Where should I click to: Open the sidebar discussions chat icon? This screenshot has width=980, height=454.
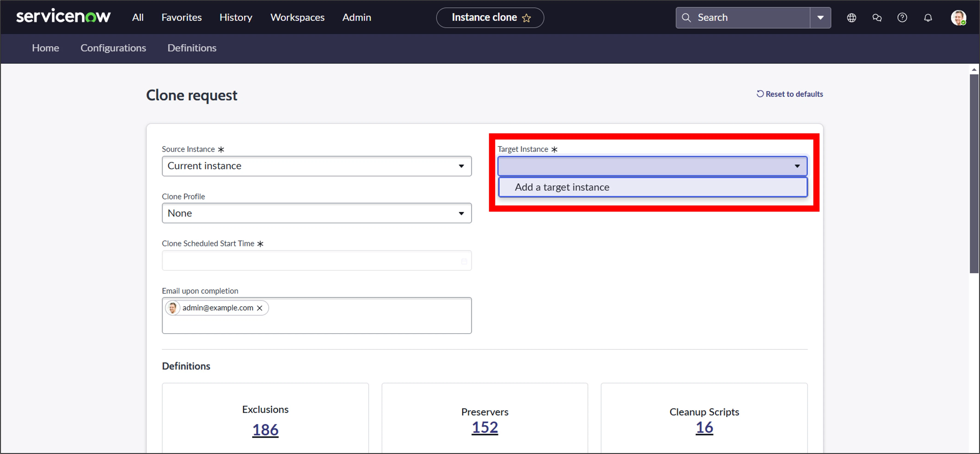point(877,18)
